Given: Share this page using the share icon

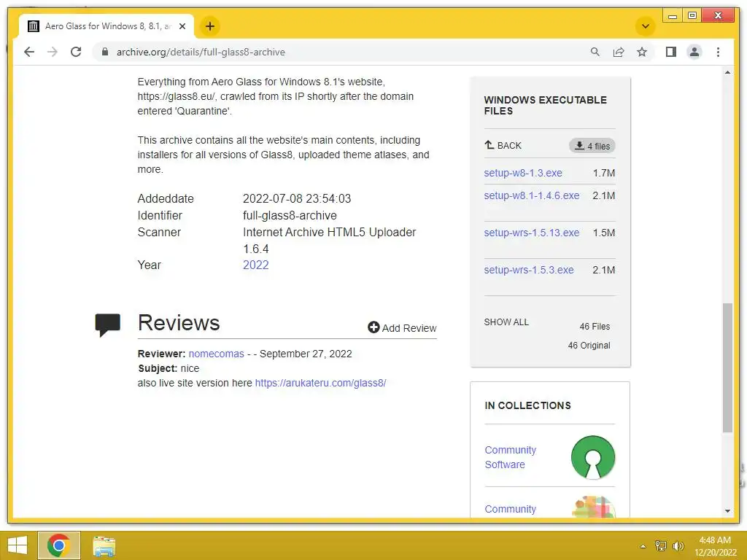Looking at the screenshot, I should coord(619,52).
